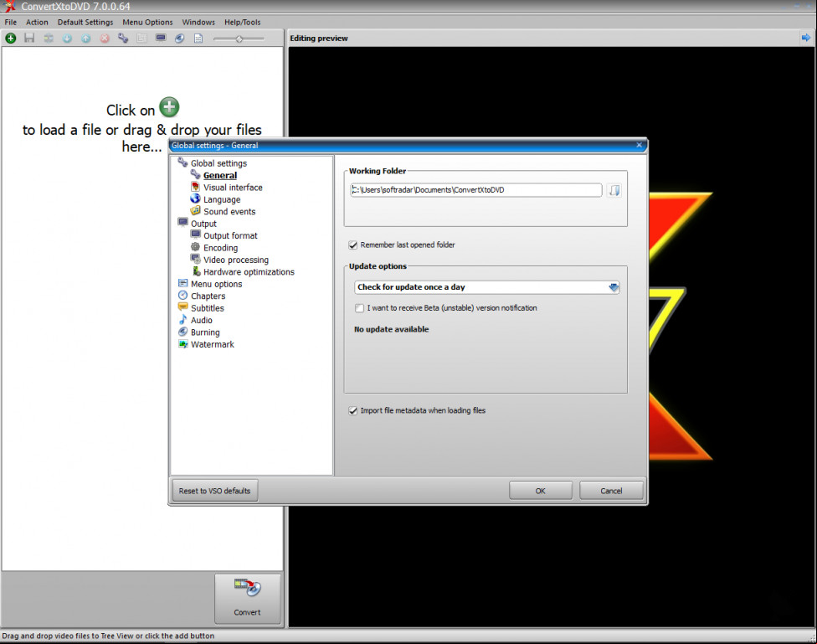Select Output tree node

click(203, 224)
